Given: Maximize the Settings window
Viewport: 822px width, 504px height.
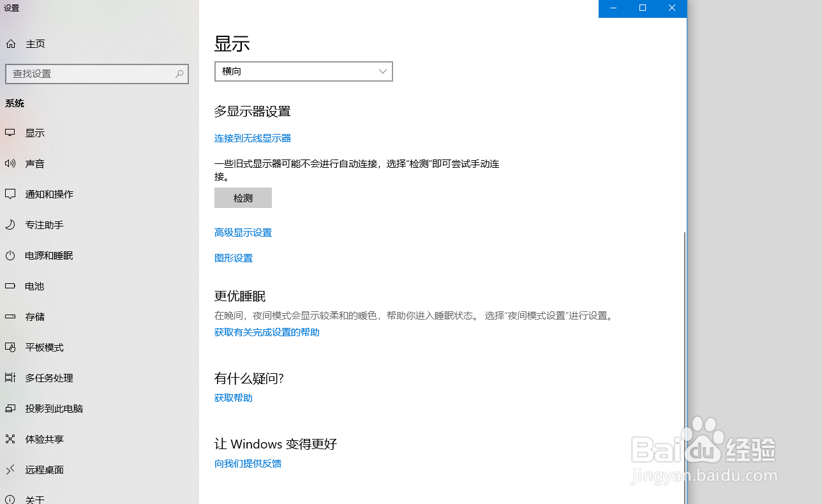Looking at the screenshot, I should point(643,8).
